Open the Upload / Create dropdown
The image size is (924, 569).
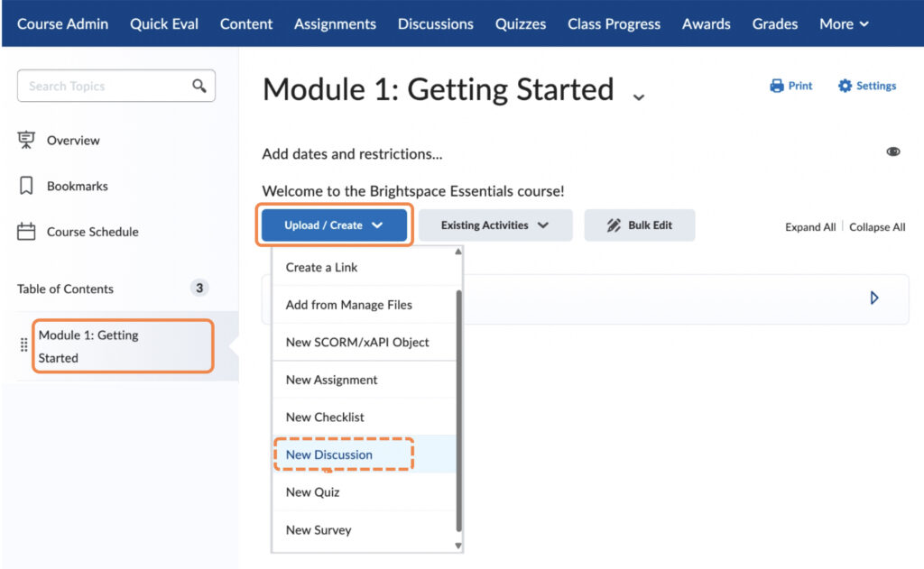click(x=334, y=225)
